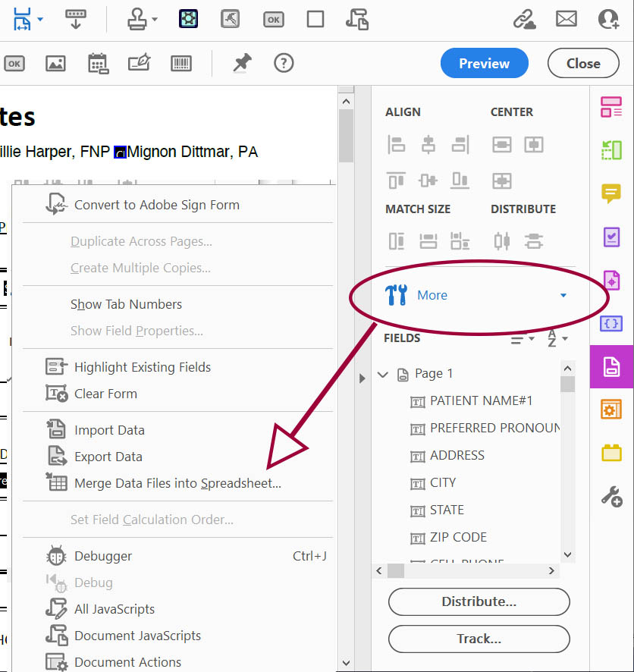Viewport: 634px width, 672px height.
Task: Open the Comment tool in the right sidebar
Action: (x=611, y=193)
